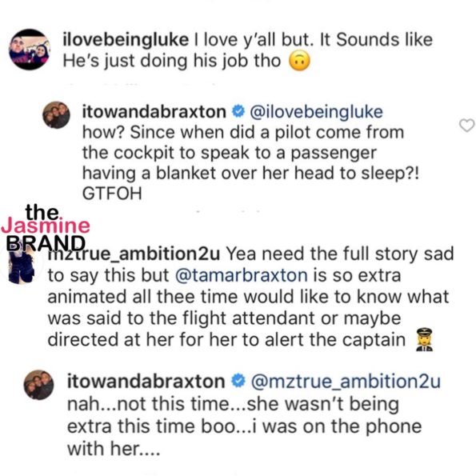Click the upside-down smiley emoji

point(300,61)
